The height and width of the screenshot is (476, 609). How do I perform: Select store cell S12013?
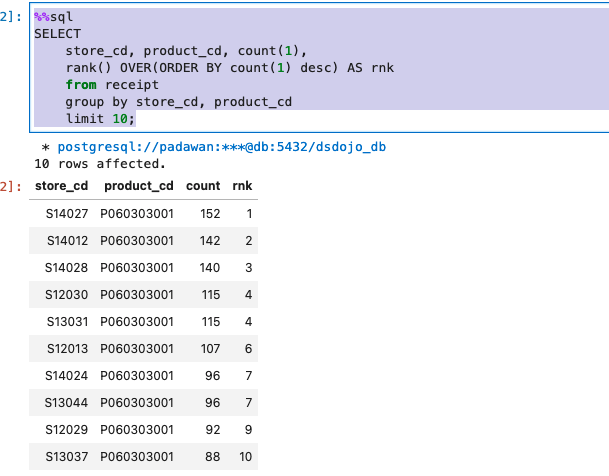coord(68,349)
